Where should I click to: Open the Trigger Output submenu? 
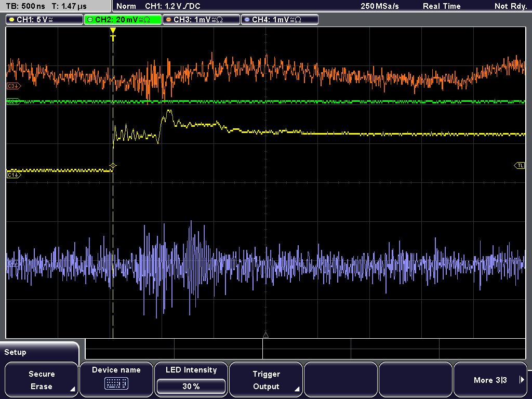(266, 380)
